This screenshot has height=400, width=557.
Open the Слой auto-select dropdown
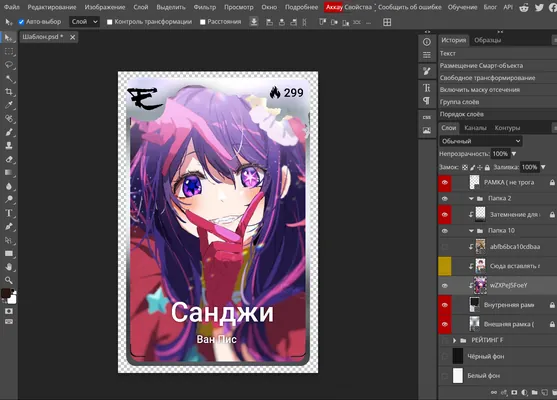(x=85, y=22)
